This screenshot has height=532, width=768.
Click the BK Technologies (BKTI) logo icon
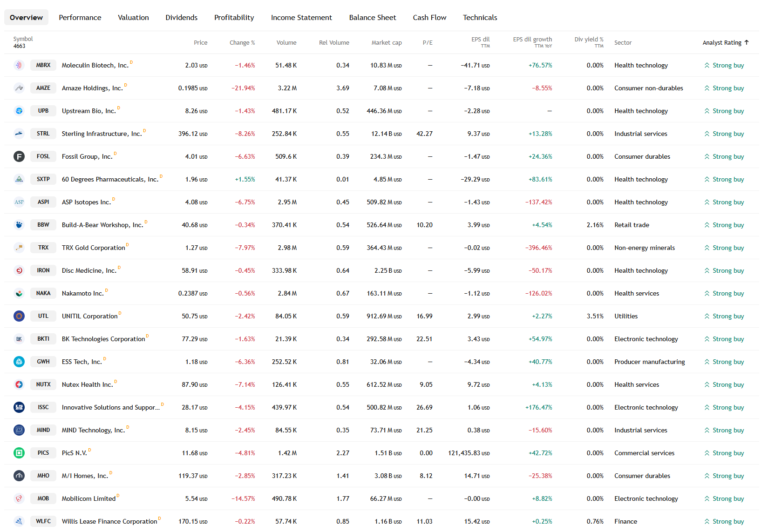[x=19, y=339]
